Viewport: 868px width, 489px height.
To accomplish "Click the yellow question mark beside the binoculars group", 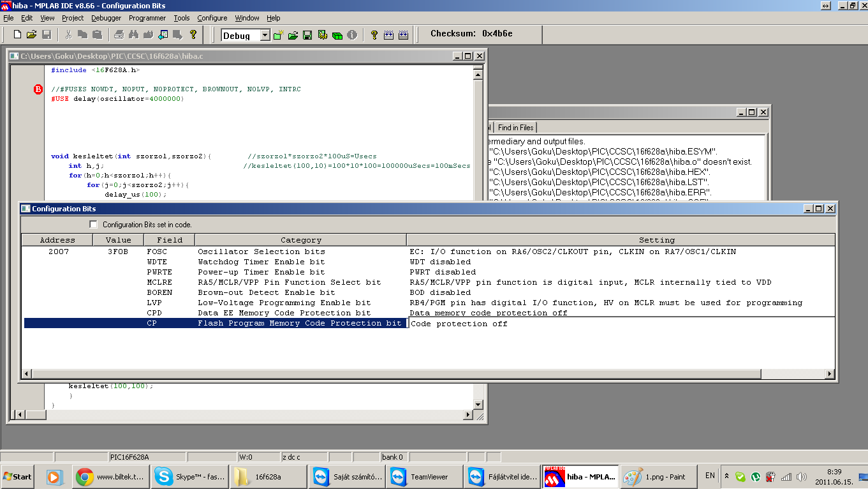I will tap(193, 34).
